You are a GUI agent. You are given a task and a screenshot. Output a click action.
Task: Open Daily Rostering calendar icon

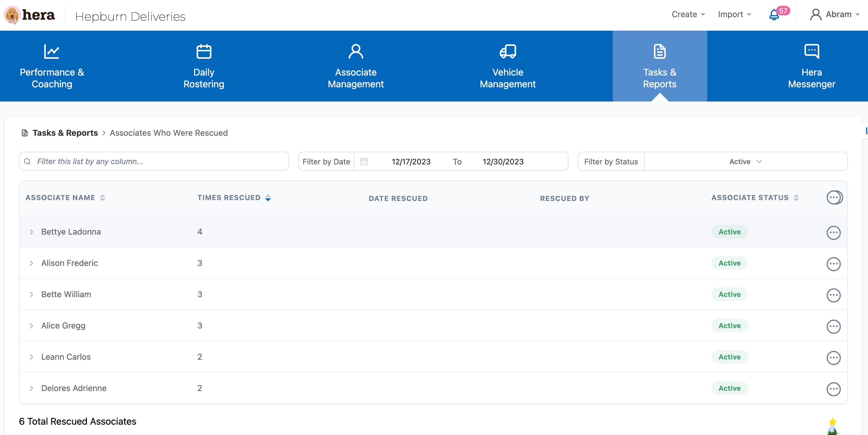[x=204, y=52]
